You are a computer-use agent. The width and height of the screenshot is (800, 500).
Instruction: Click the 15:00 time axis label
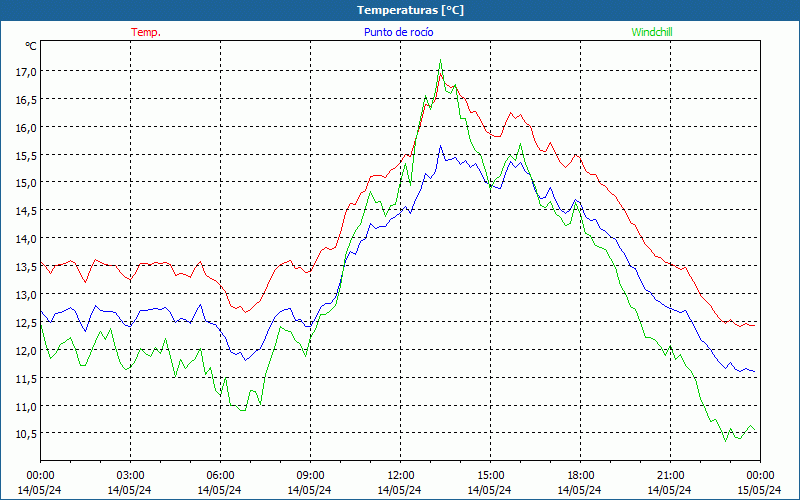[x=490, y=475]
